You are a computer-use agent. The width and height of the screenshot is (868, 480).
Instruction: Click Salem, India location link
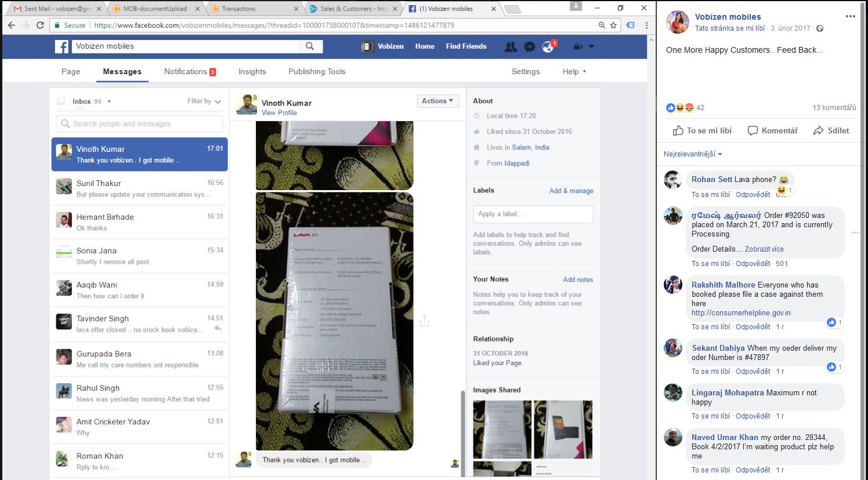(x=530, y=147)
